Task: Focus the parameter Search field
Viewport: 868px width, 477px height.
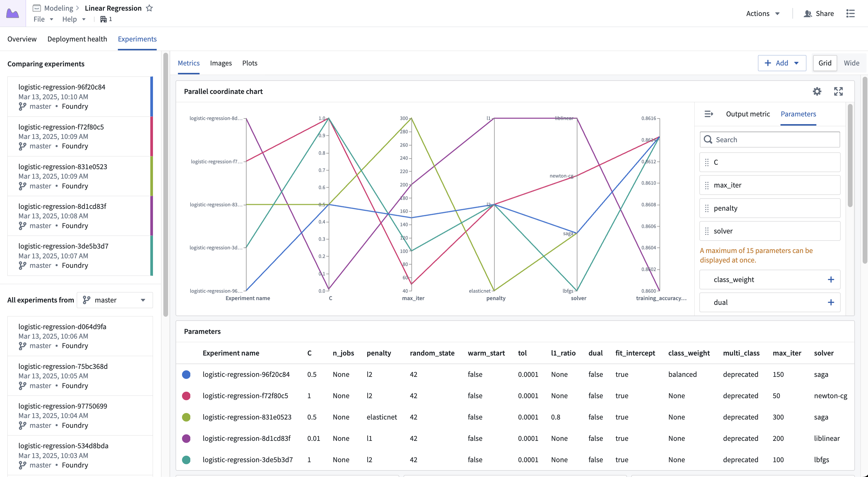Action: [x=770, y=140]
